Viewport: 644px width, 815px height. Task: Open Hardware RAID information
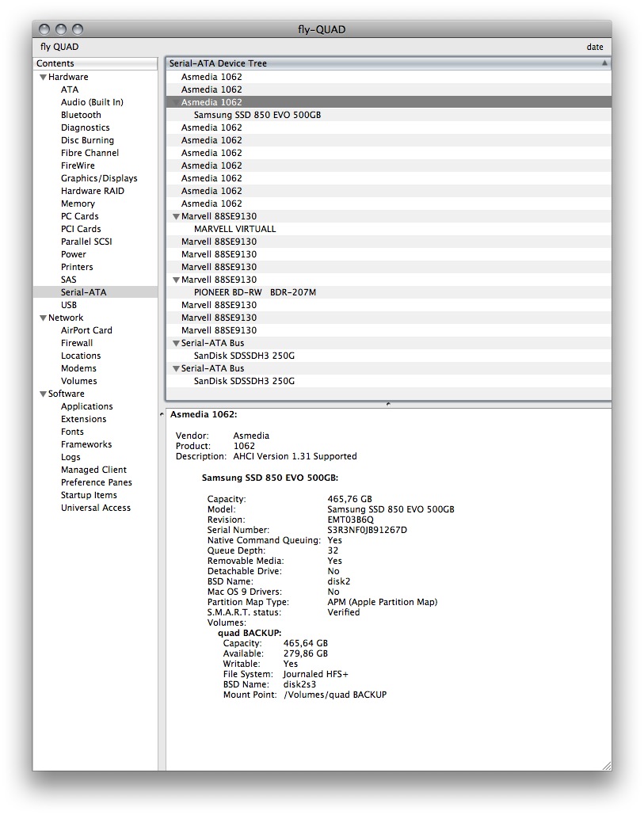[x=93, y=192]
